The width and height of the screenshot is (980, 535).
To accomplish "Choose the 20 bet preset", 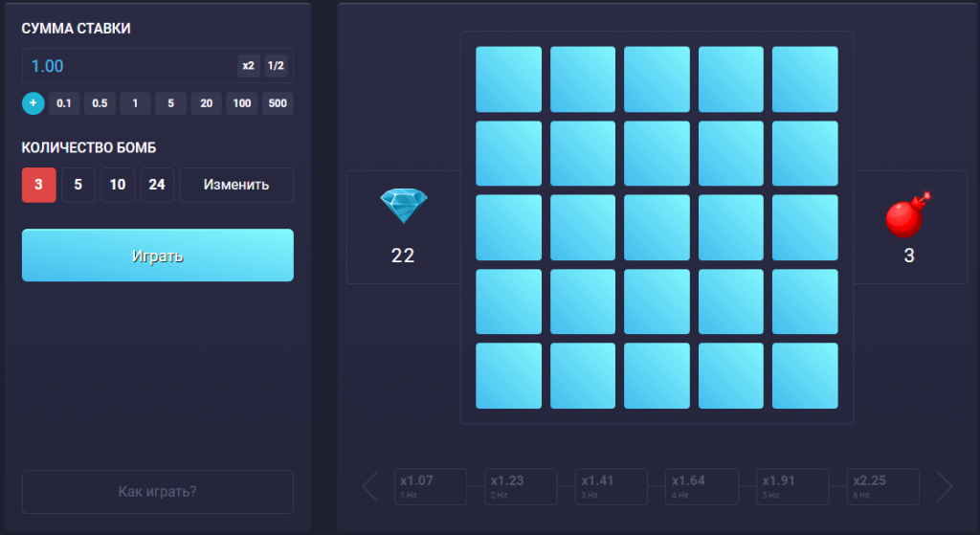I will 207,103.
